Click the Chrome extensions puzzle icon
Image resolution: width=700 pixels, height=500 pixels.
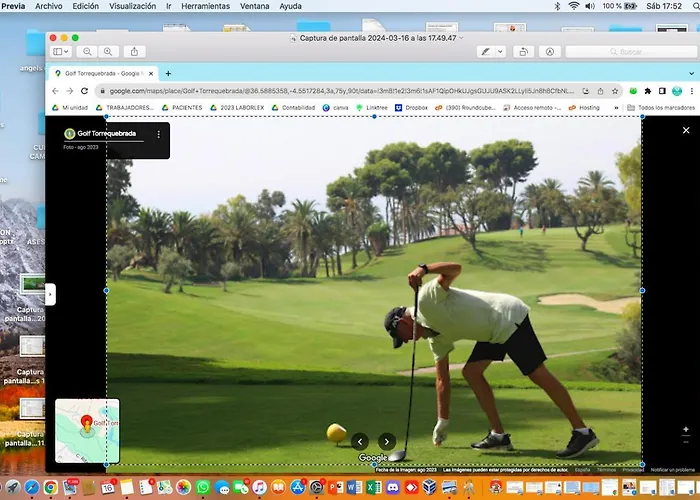[x=647, y=91]
